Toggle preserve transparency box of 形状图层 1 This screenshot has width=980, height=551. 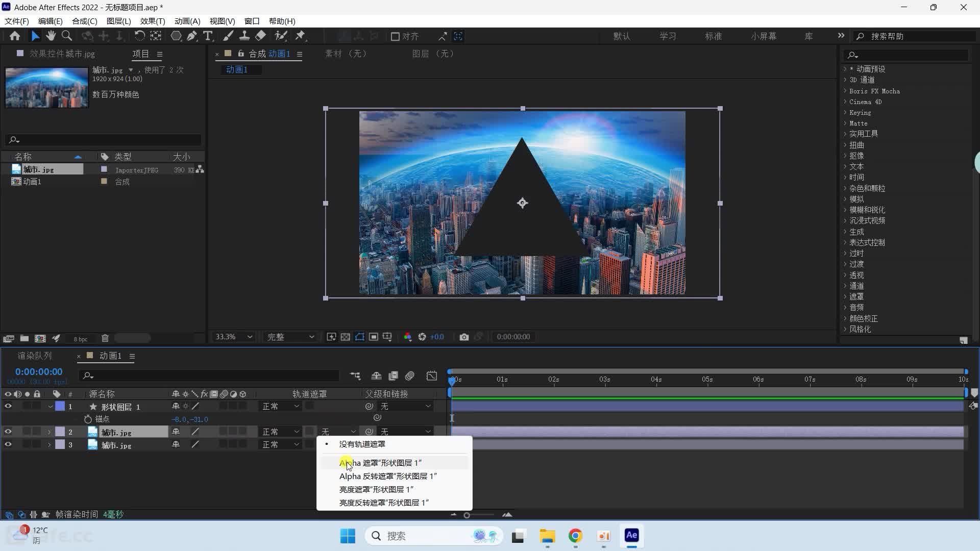310,406
